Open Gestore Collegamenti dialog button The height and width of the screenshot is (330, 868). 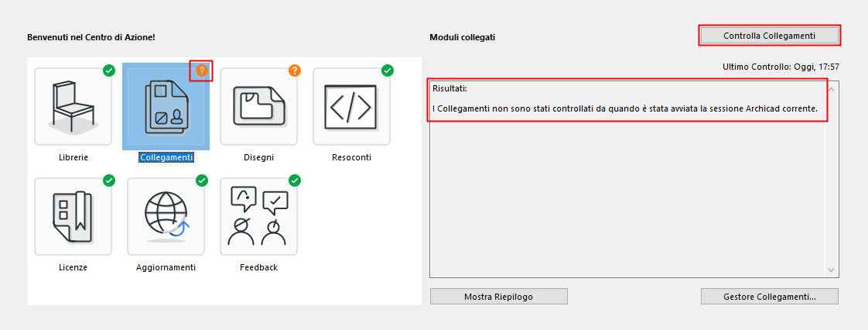click(769, 297)
